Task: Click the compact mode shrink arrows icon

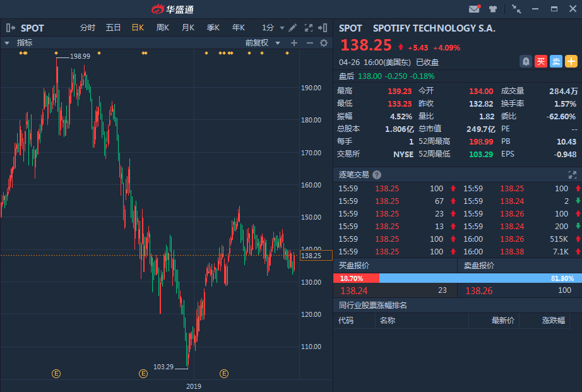Action: pos(516,9)
